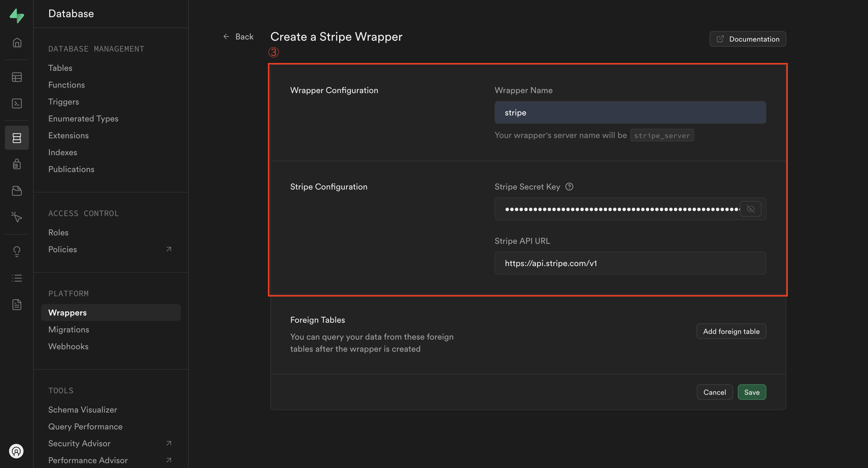Open the SQL Editor terminal icon

(17, 103)
